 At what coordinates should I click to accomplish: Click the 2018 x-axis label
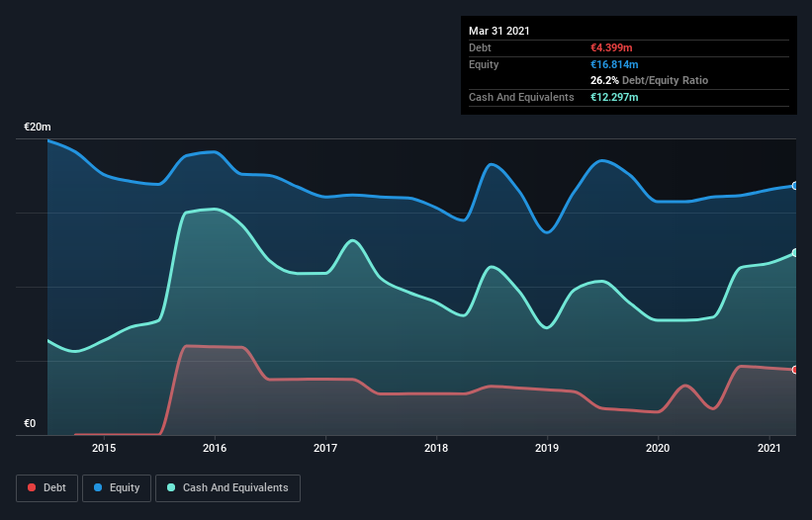click(436, 448)
